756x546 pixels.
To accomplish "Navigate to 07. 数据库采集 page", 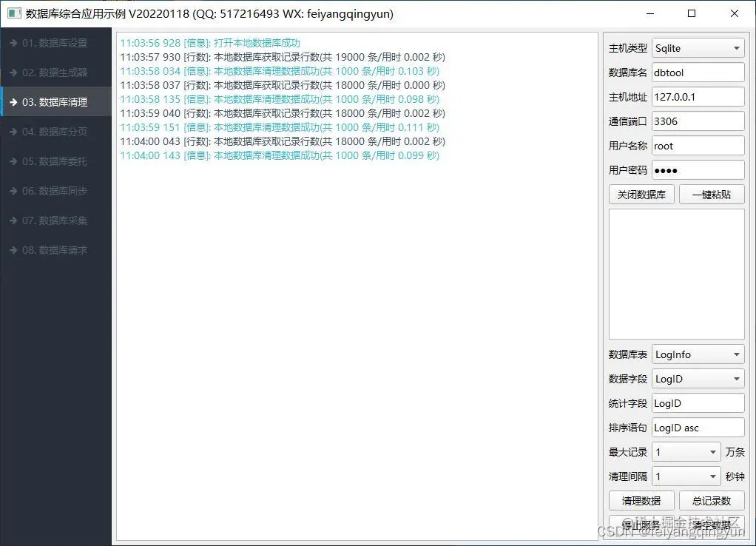I will 55,220.
